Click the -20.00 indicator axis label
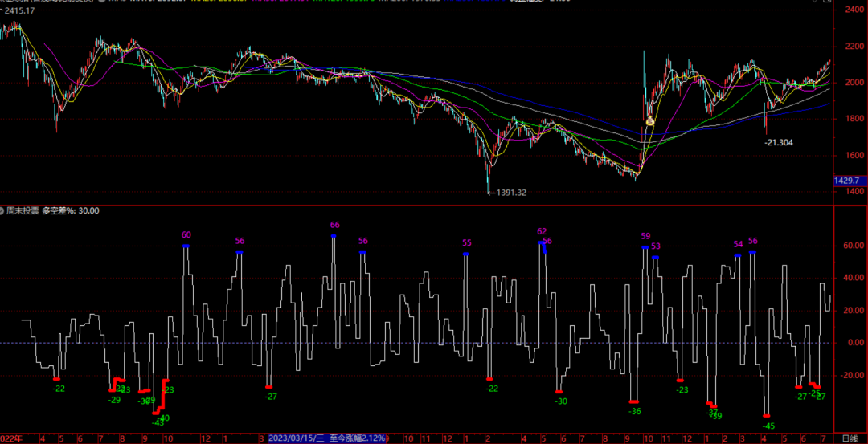This screenshot has width=868, height=444. pyautogui.click(x=852, y=376)
